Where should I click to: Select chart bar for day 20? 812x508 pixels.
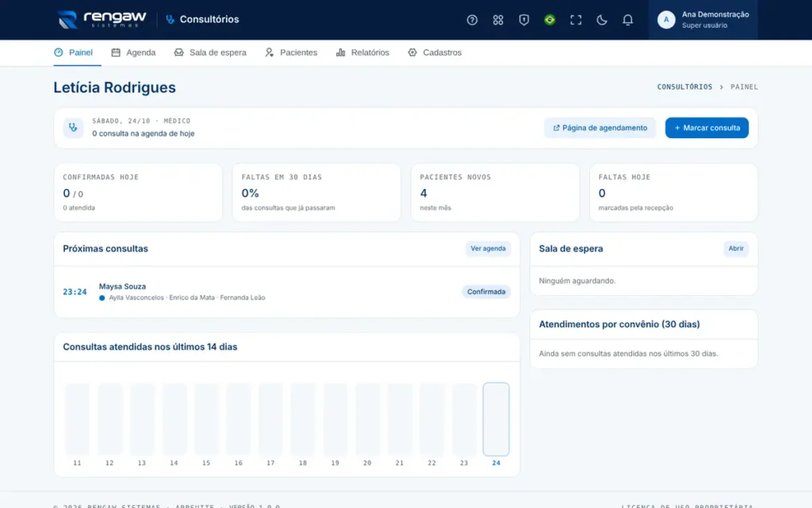tap(367, 419)
